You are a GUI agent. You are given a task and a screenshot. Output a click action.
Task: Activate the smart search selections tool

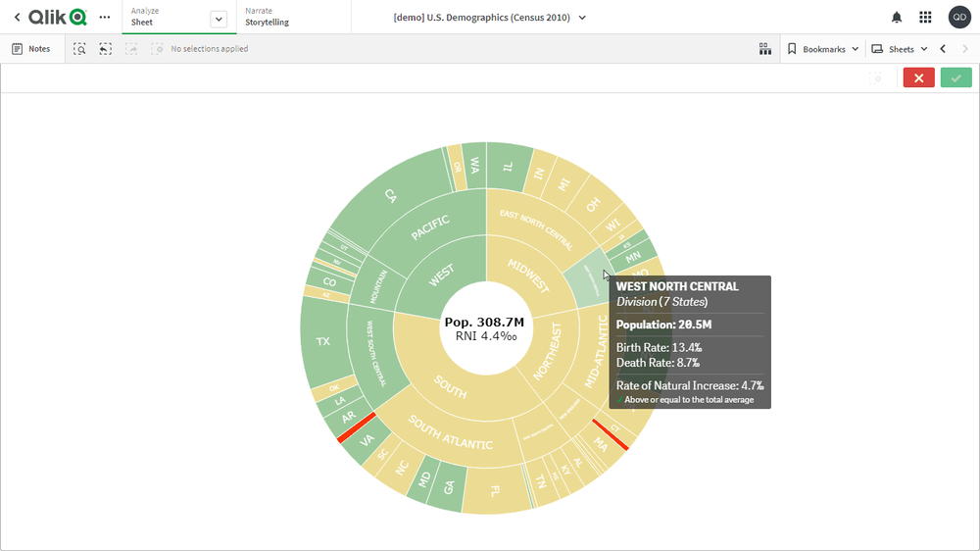79,49
